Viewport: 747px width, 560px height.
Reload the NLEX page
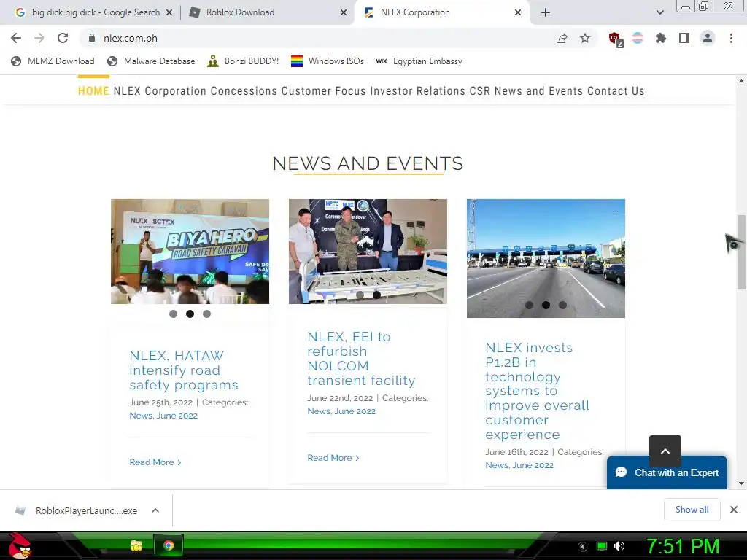point(63,38)
